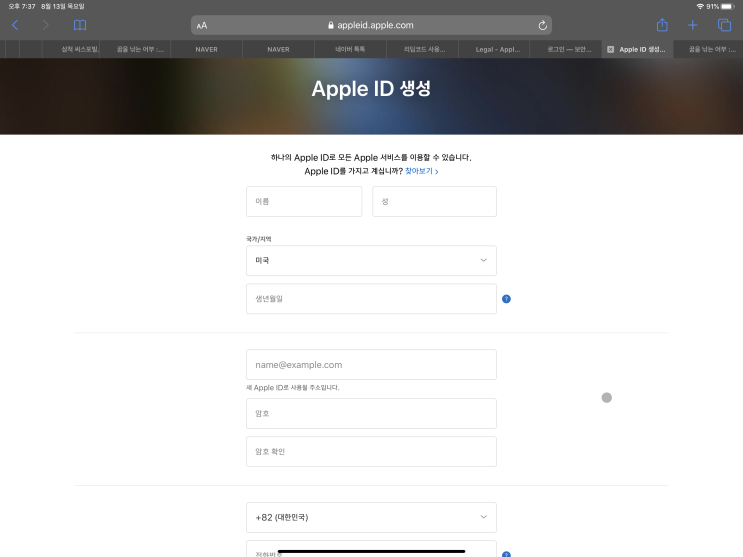Open help icon beside 생년월일 field
The width and height of the screenshot is (743, 557).
point(506,299)
